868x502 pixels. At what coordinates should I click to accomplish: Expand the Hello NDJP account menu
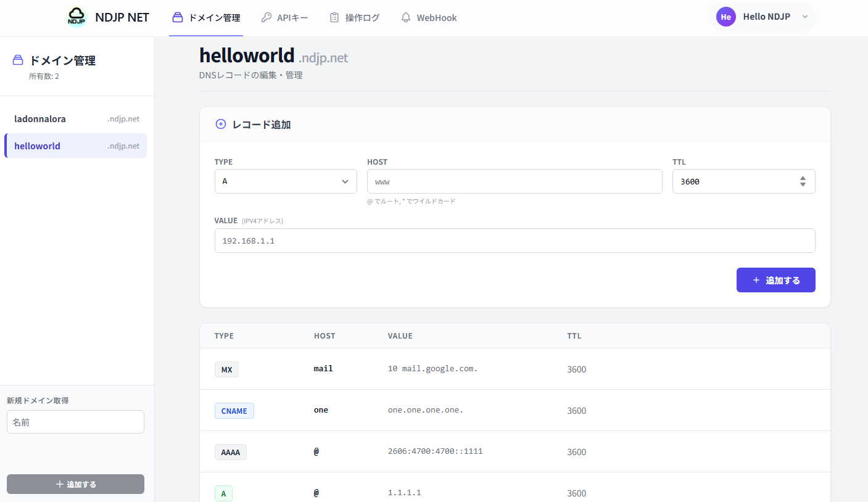[x=805, y=17]
